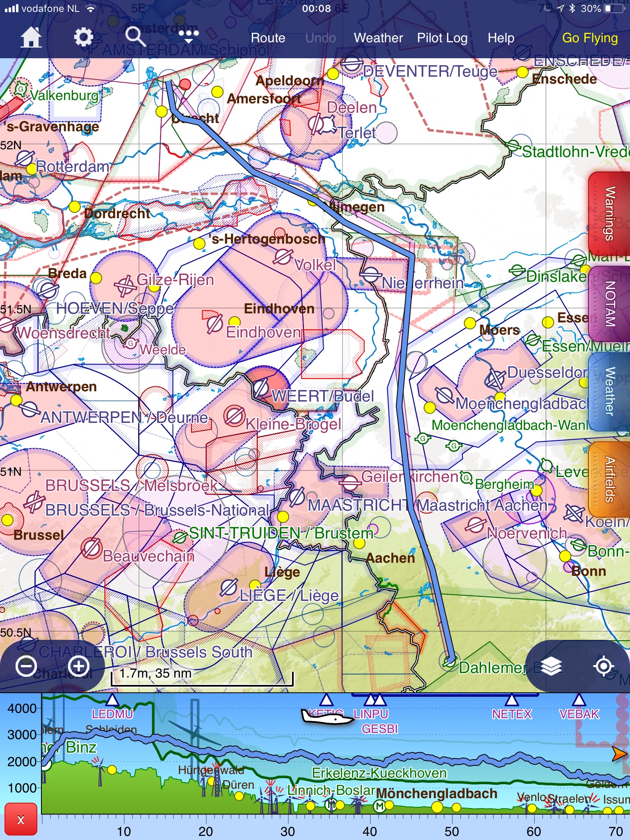Select the Stadtlohn-Vreden airfield symbol
630x840 pixels.
click(512, 145)
